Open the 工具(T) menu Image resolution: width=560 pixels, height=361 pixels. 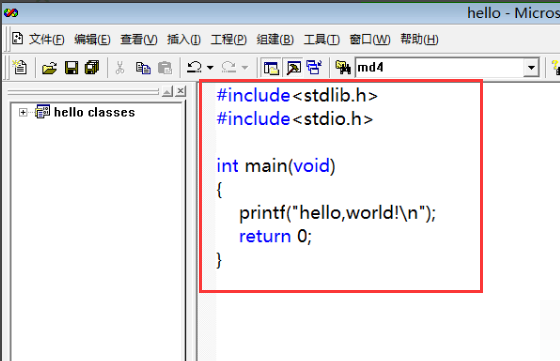click(x=321, y=39)
